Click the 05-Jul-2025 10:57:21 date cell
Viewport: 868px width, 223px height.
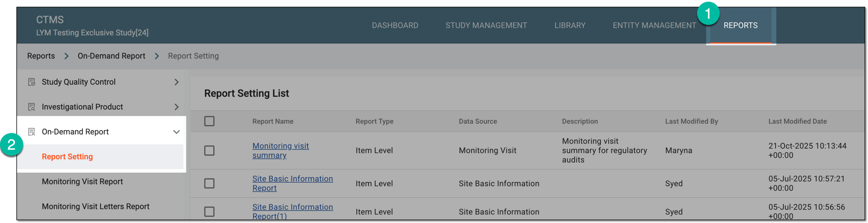806,183
